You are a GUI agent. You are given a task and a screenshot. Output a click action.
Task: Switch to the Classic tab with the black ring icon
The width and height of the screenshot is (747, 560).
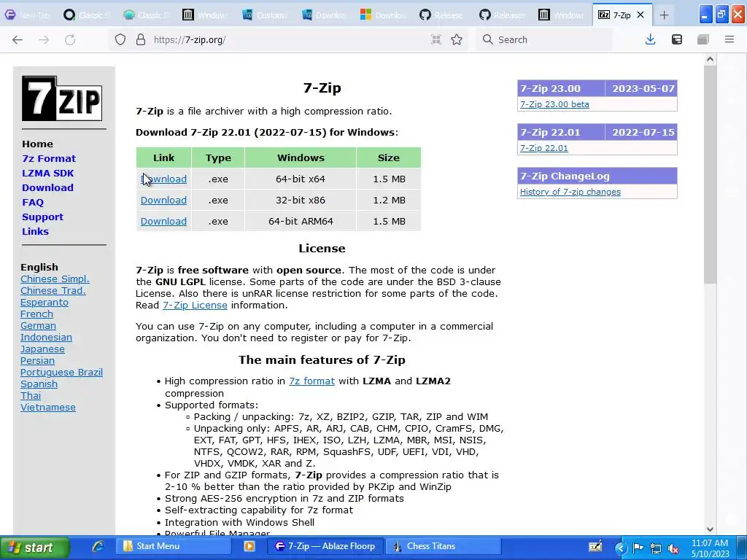86,15
